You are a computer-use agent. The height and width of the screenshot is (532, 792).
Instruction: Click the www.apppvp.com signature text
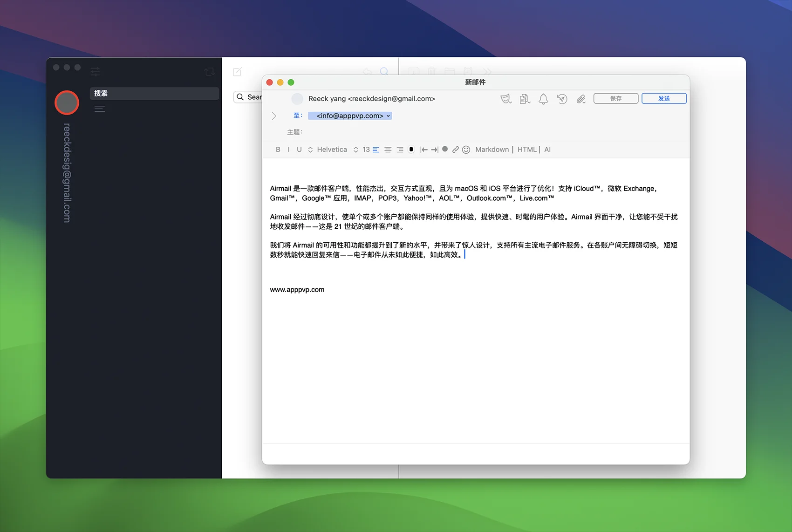[x=297, y=290]
